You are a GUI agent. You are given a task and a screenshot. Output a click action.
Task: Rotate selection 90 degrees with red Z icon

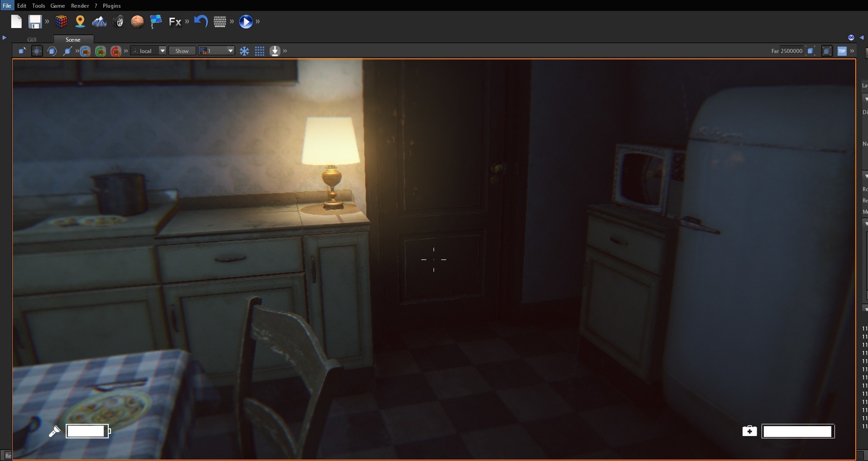(116, 51)
